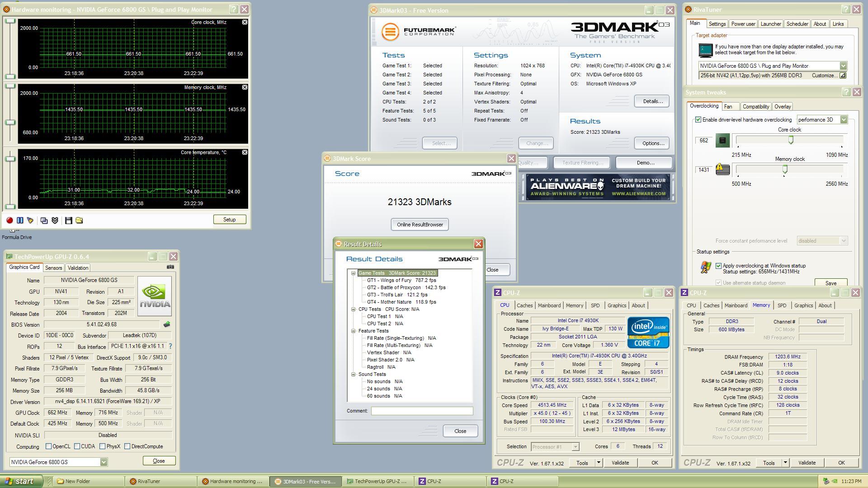Toggle the DirectCompute checkbox in GPU-Z
868x488 pixels.
[127, 446]
